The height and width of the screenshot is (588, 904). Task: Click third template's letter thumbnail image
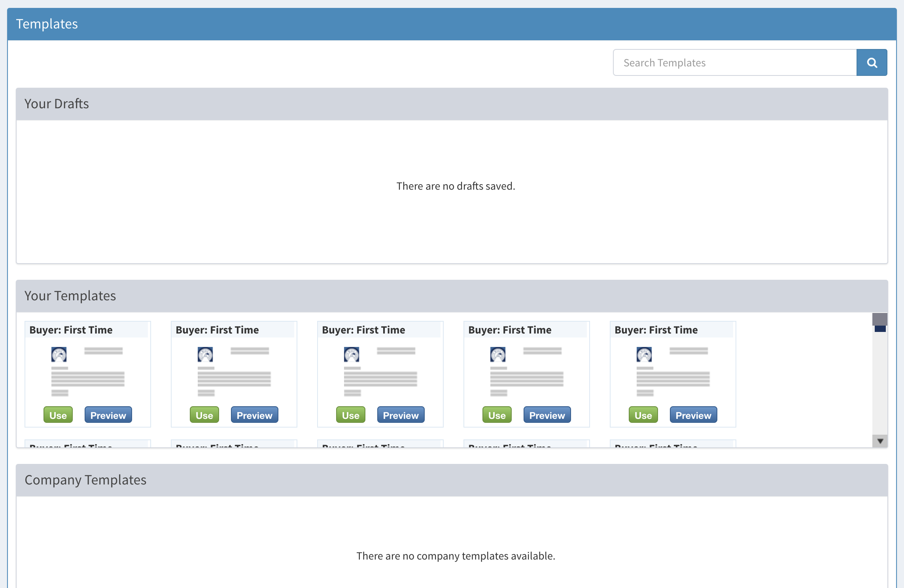pyautogui.click(x=380, y=371)
